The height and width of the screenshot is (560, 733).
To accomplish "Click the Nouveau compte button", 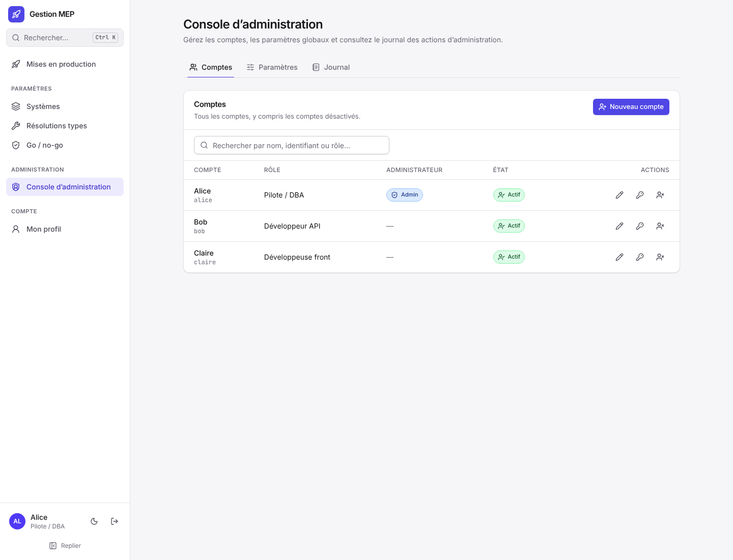I will coord(631,107).
